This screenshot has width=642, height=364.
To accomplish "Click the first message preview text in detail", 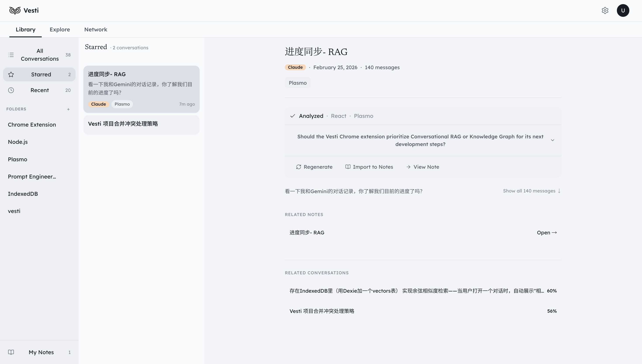I will coord(353,191).
